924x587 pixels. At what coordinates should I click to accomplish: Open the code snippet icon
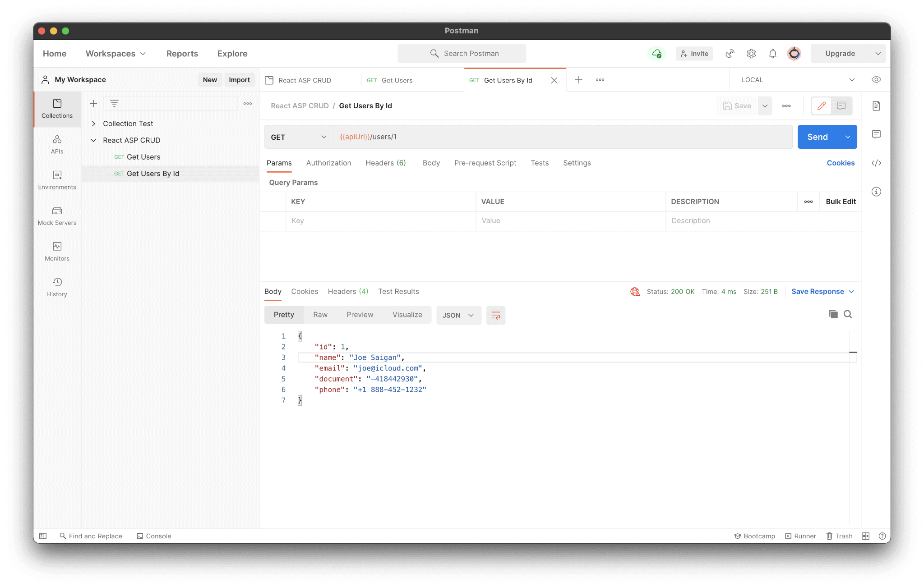[x=876, y=163]
